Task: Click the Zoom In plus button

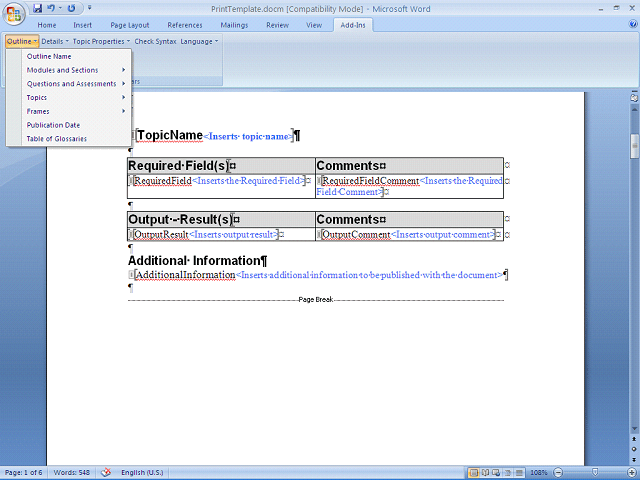Action: click(x=631, y=473)
